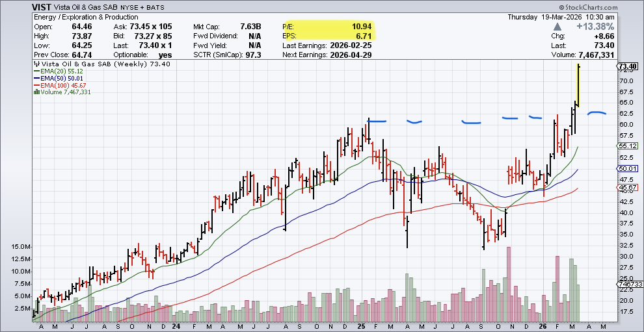
Task: Click the Next Earnings date 2026-04-29
Action: click(351, 55)
